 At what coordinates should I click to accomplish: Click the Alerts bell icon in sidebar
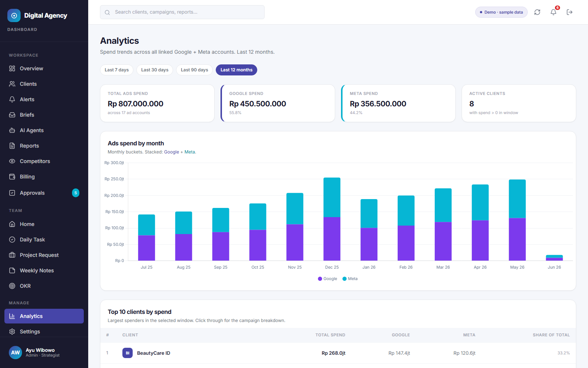[12, 99]
